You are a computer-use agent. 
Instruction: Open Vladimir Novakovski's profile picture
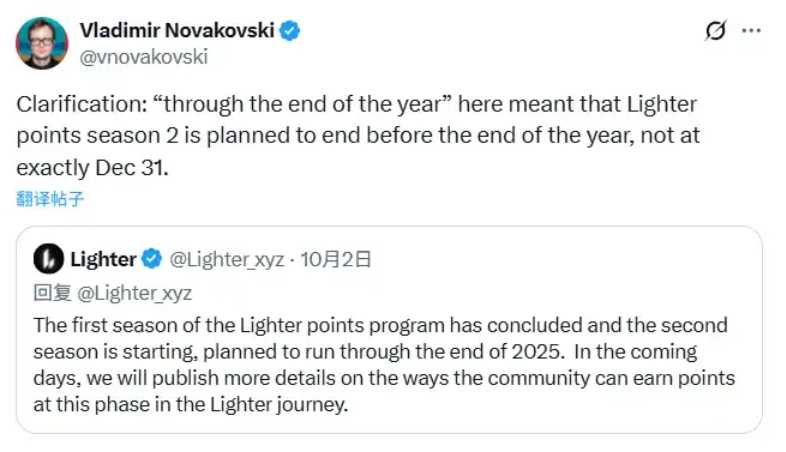click(x=42, y=43)
